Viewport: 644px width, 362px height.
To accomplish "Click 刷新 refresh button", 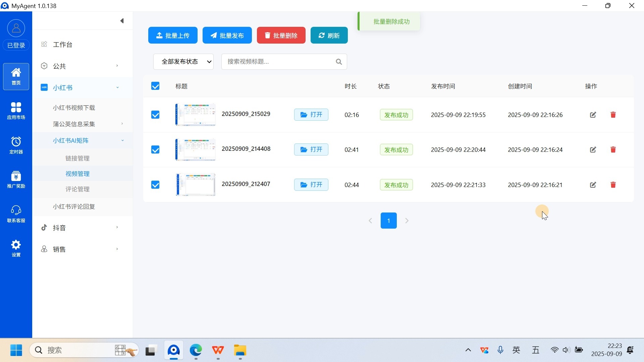I will (329, 35).
